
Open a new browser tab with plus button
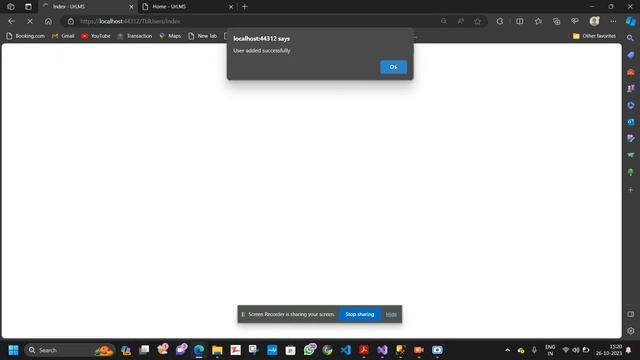pyautogui.click(x=245, y=7)
